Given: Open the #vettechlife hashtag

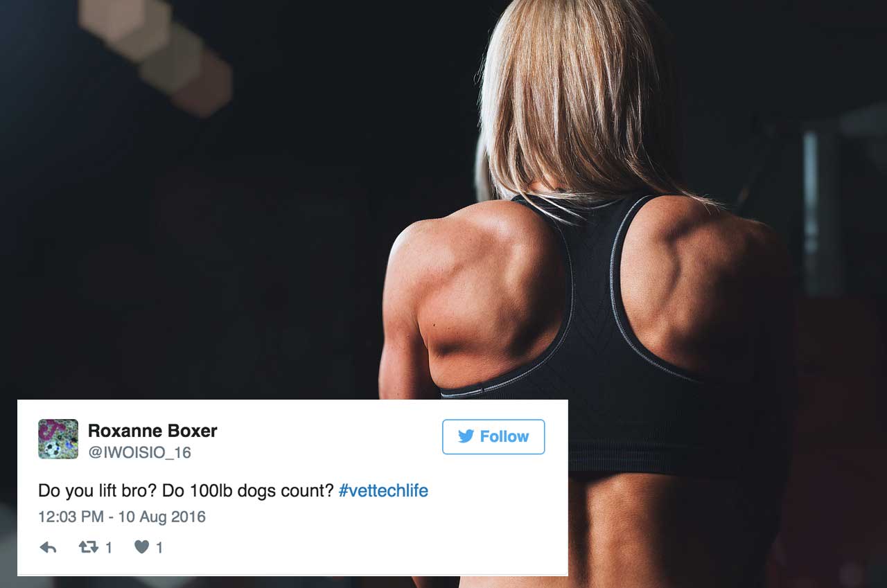Looking at the screenshot, I should click(x=383, y=491).
